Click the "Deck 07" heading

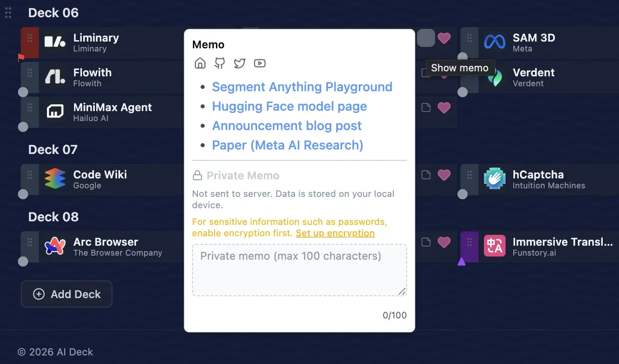point(53,149)
